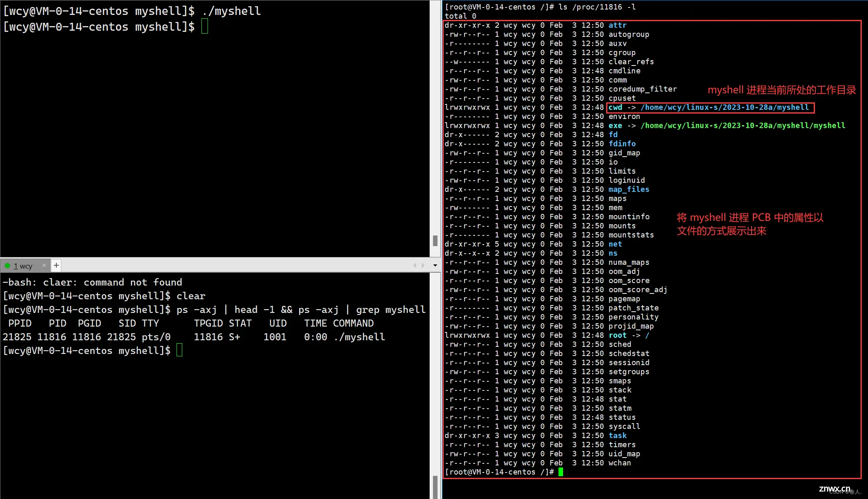Click the 'fd' directory name
The image size is (868, 499).
point(613,135)
